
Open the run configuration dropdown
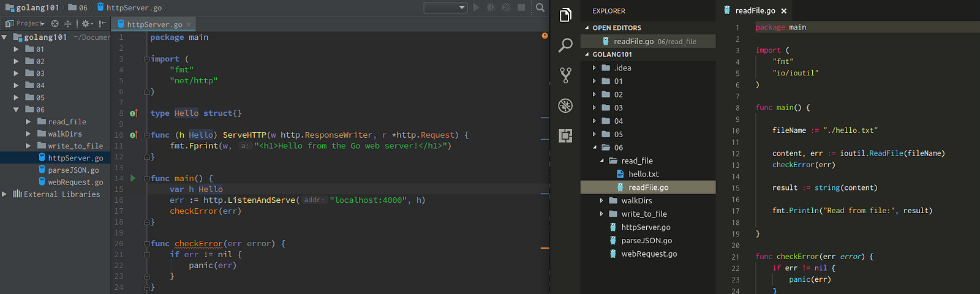tap(445, 7)
